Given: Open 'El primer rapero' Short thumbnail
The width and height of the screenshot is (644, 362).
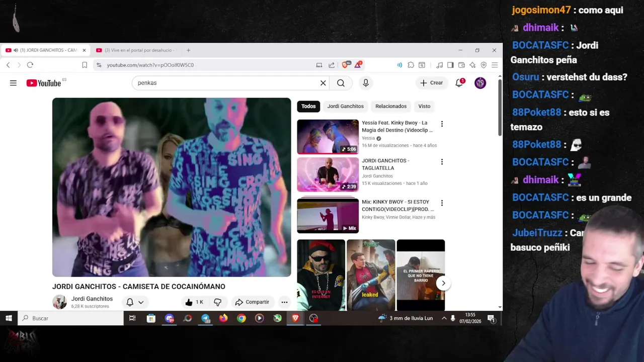Looking at the screenshot, I should 421,275.
